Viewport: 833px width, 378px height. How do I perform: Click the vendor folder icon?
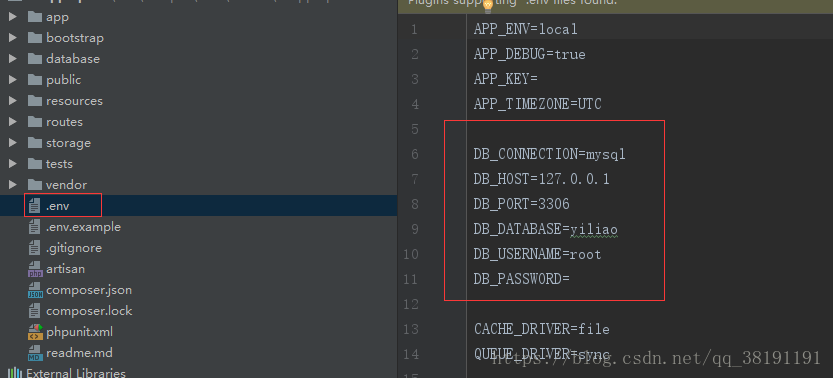tap(35, 185)
